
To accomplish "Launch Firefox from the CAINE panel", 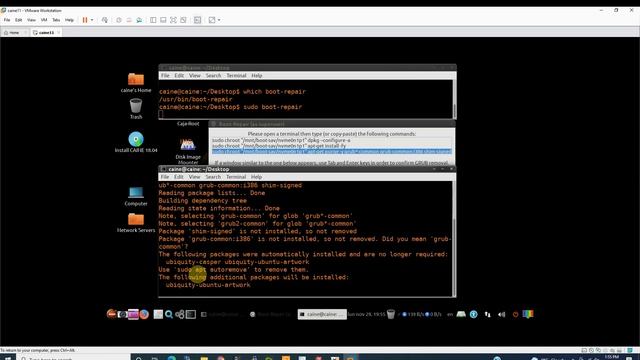I will pos(144,314).
